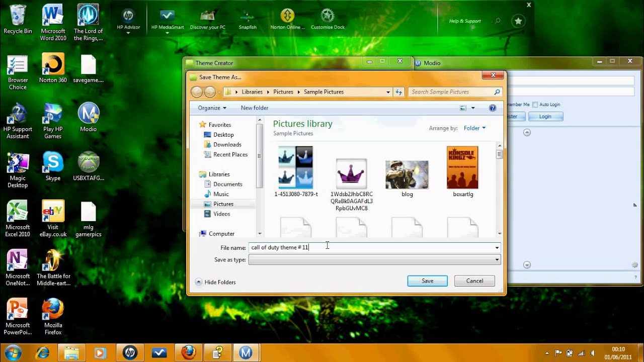644x362 pixels.
Task: Launch Skype from the desktop
Action: [x=53, y=166]
